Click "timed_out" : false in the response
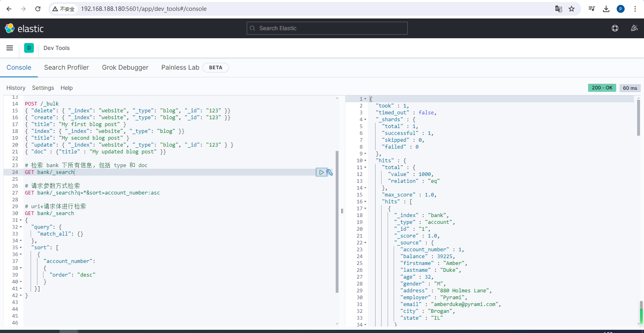 tap(406, 113)
